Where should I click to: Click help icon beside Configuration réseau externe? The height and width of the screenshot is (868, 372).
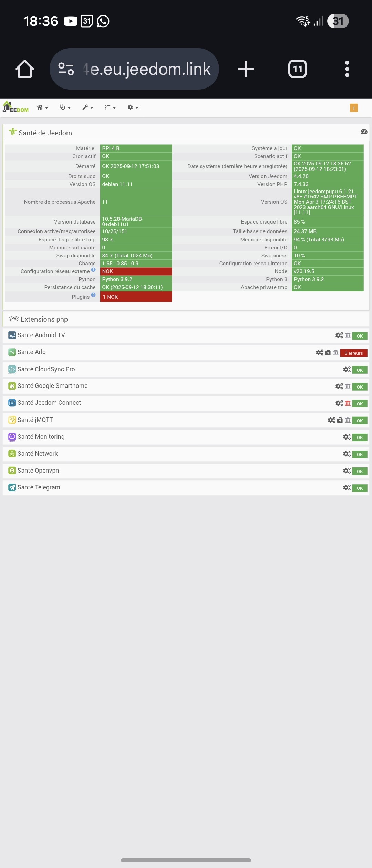click(93, 270)
